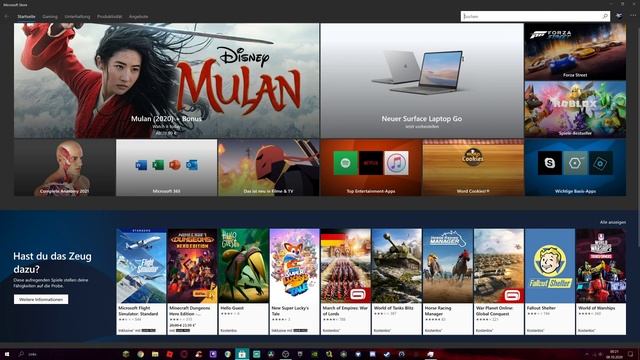Click the Hast du das Zeug dazu? heading
Screen dimensions: 640x360
tap(52, 262)
